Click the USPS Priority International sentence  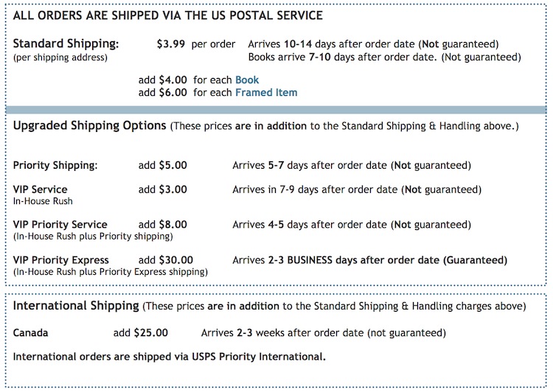[170, 357]
